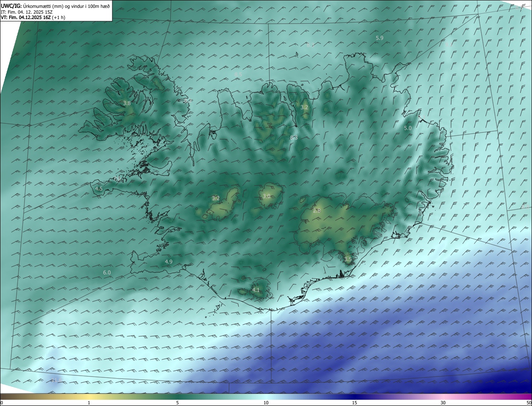Click the 'VT: Fim. 04.12.2025 16Z (+1 h)' line
The height and width of the screenshot is (406, 532).
33,17
